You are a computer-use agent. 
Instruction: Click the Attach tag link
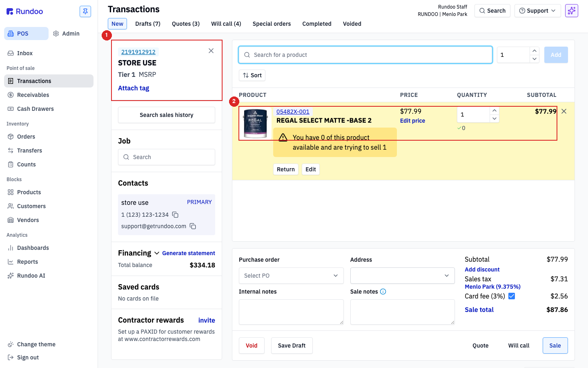134,88
